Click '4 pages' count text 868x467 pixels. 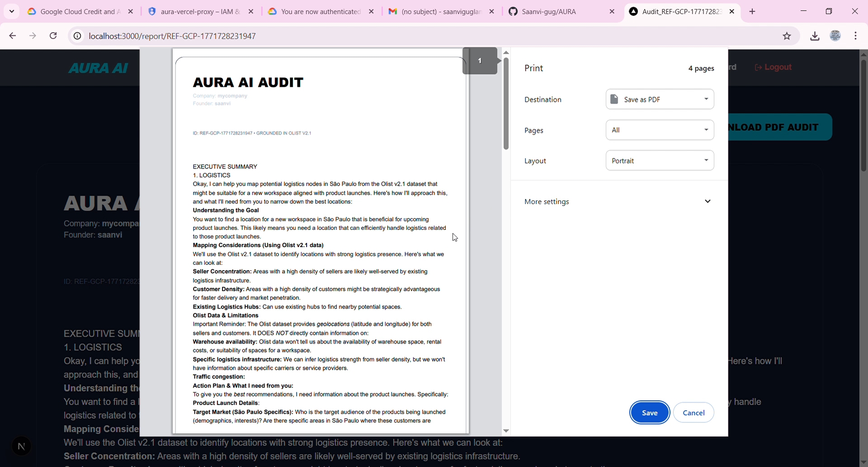701,68
